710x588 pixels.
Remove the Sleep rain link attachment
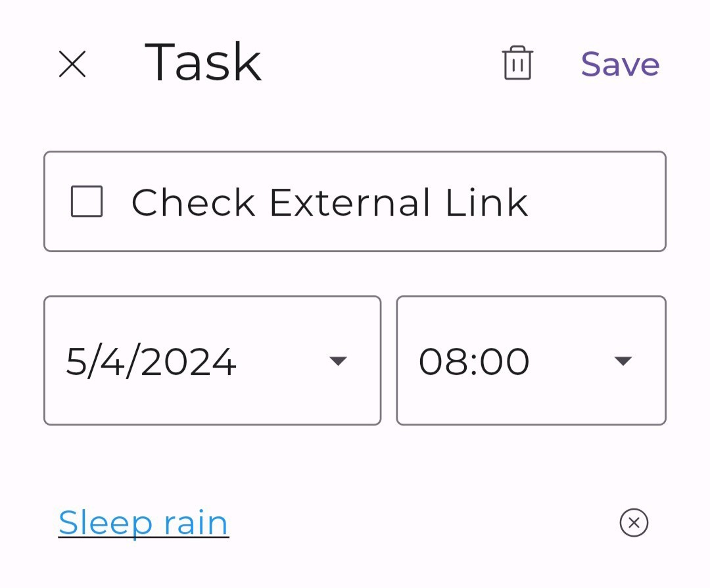634,523
